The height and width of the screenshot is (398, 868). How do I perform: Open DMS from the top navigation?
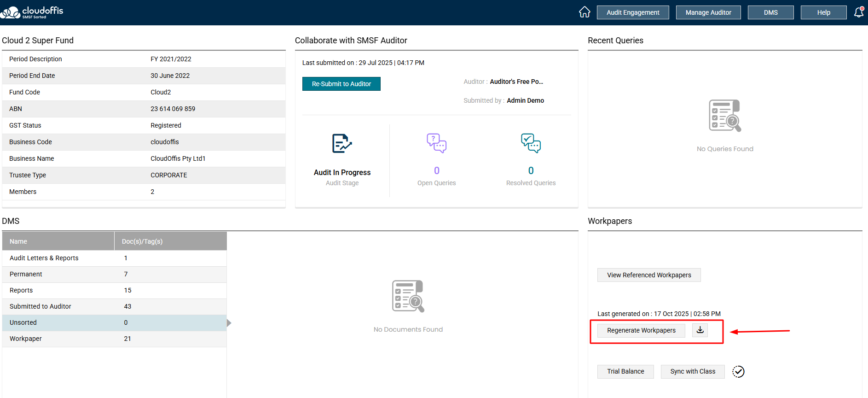[770, 12]
